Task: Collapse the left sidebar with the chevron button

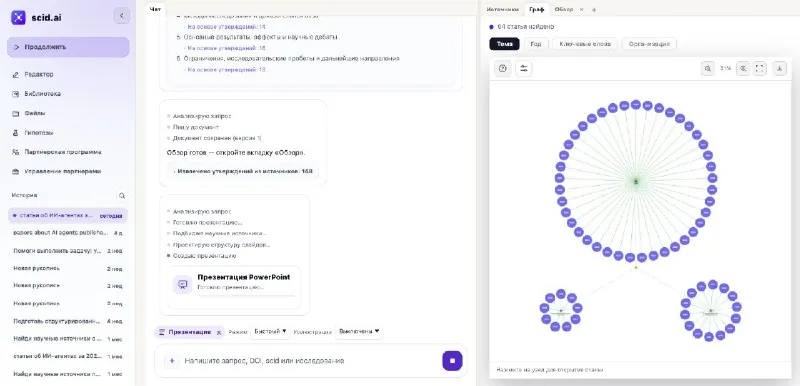Action: pos(121,16)
